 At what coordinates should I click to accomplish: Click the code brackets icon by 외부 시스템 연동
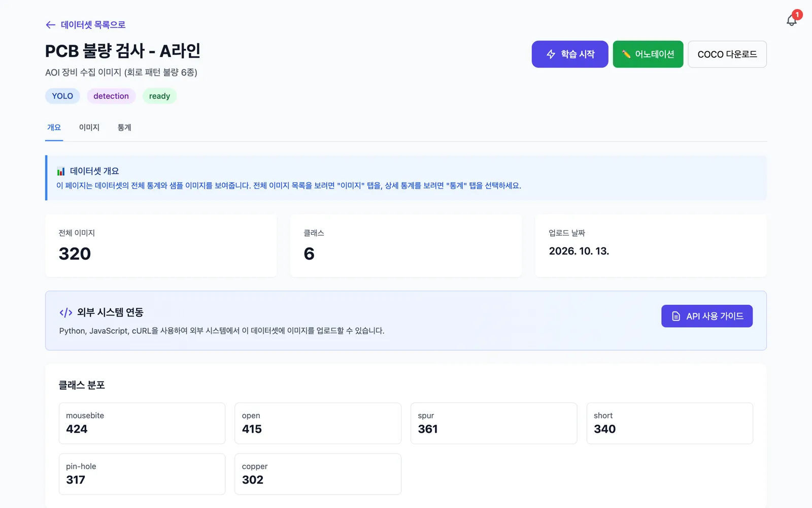coord(66,312)
